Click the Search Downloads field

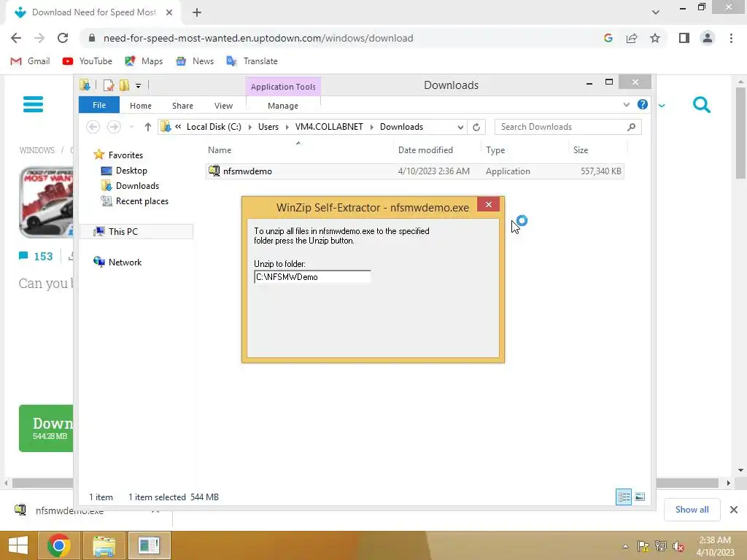(568, 127)
